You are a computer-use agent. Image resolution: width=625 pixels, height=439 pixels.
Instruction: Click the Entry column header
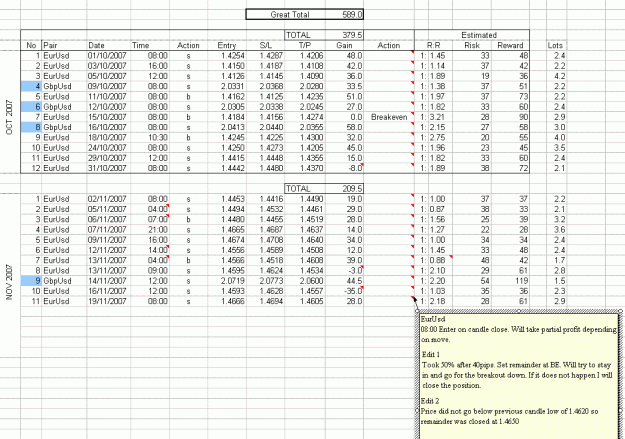point(227,45)
